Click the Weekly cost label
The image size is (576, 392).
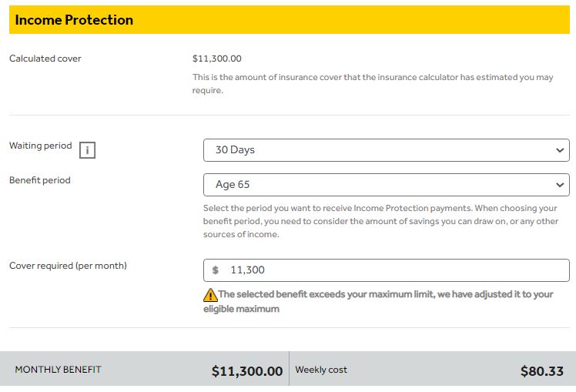pos(320,370)
